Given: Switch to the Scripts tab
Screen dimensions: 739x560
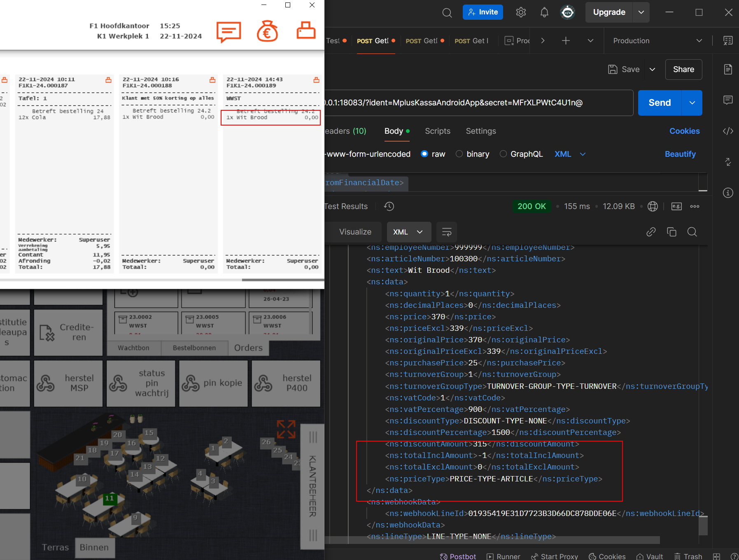Looking at the screenshot, I should coord(438,131).
